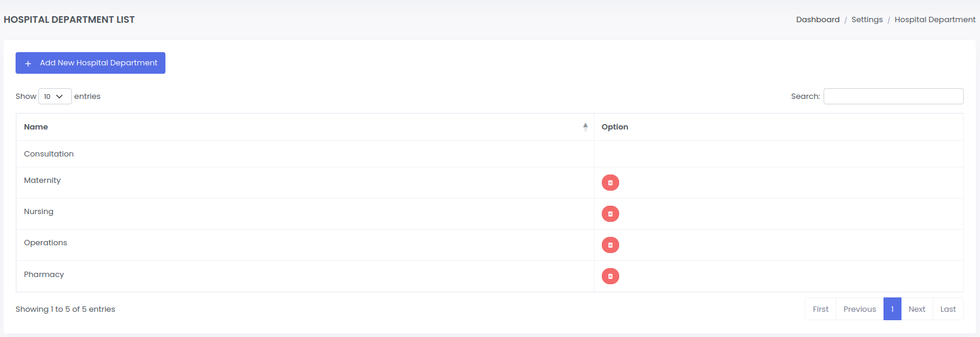The height and width of the screenshot is (337, 980).
Task: Go to Dashboard breadcrumb link
Action: pyautogui.click(x=818, y=20)
